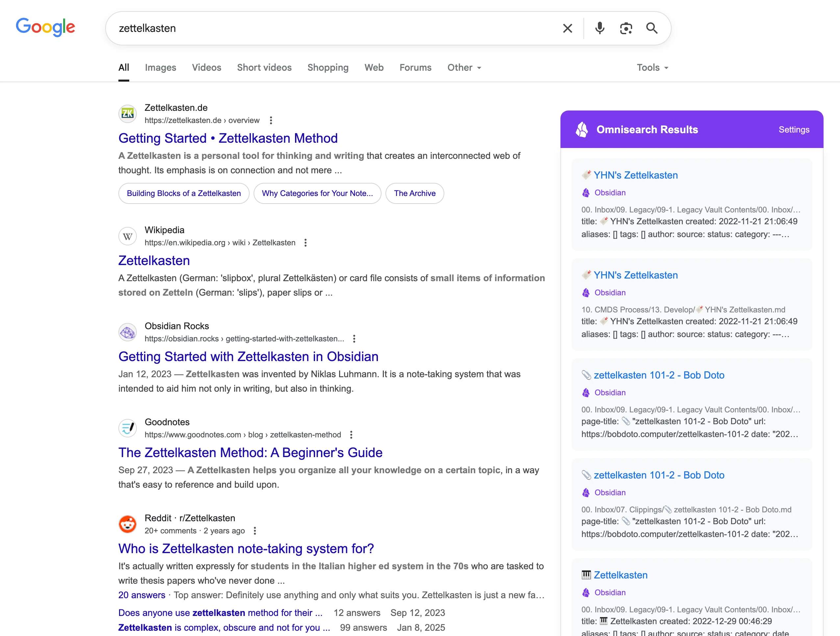Click the goodnotes.com breadcrumb URL
Image resolution: width=840 pixels, height=636 pixels.
(243, 435)
